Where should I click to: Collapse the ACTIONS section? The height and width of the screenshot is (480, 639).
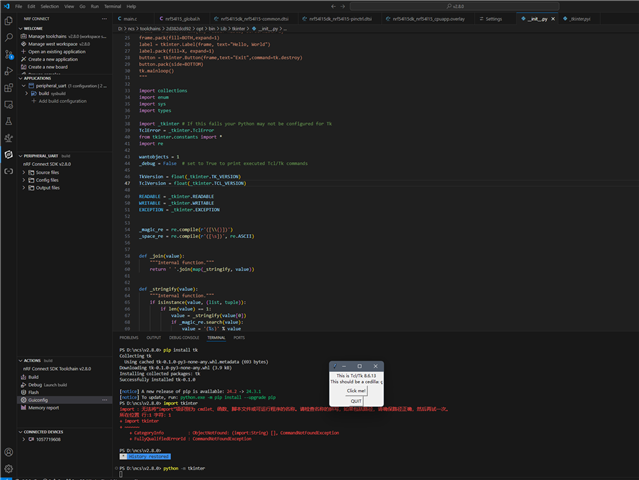tap(20, 361)
